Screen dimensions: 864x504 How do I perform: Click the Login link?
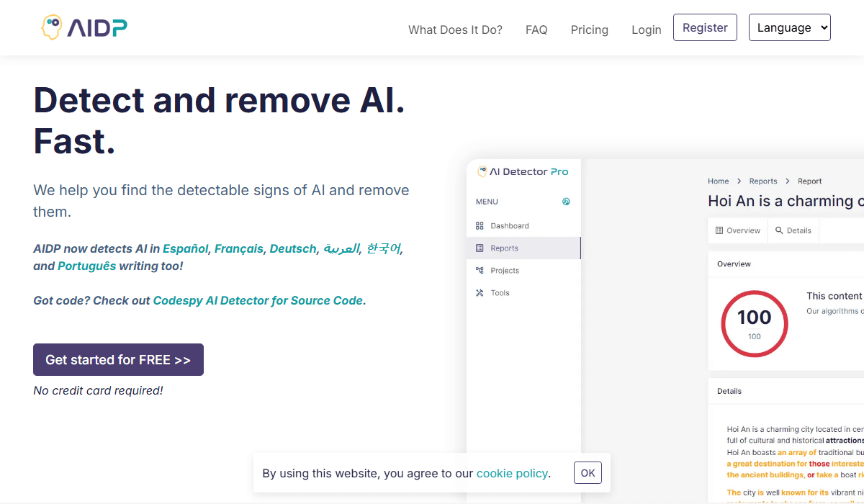pos(646,30)
